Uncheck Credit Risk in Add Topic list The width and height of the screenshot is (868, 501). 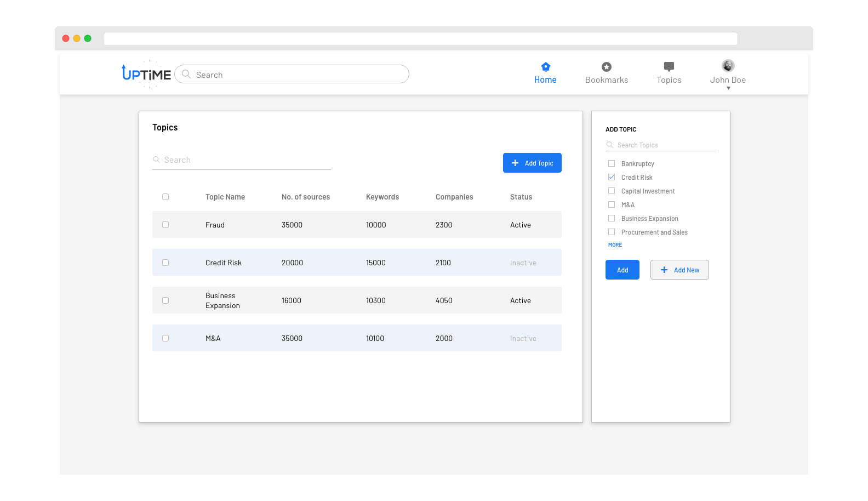click(x=612, y=177)
